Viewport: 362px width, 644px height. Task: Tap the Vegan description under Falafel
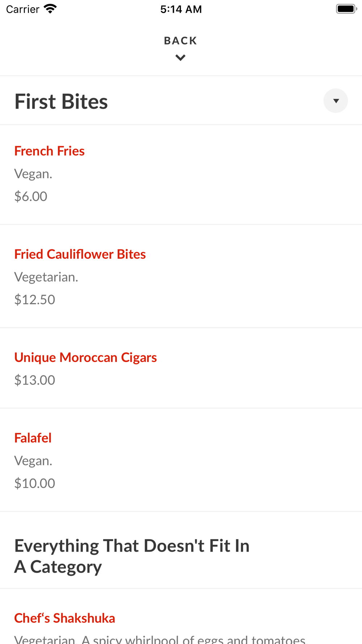pyautogui.click(x=33, y=461)
